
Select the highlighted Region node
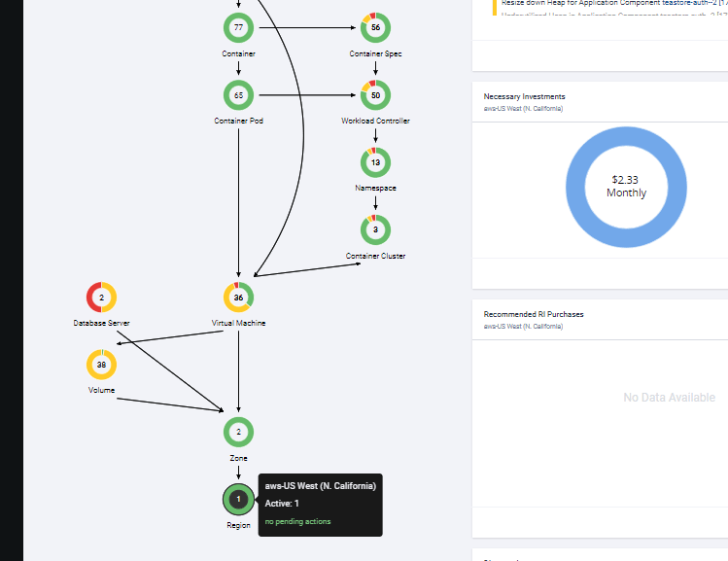(238, 499)
